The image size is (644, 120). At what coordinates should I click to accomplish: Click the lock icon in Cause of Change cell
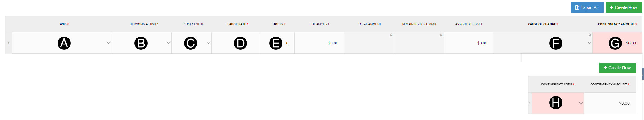coord(590,35)
